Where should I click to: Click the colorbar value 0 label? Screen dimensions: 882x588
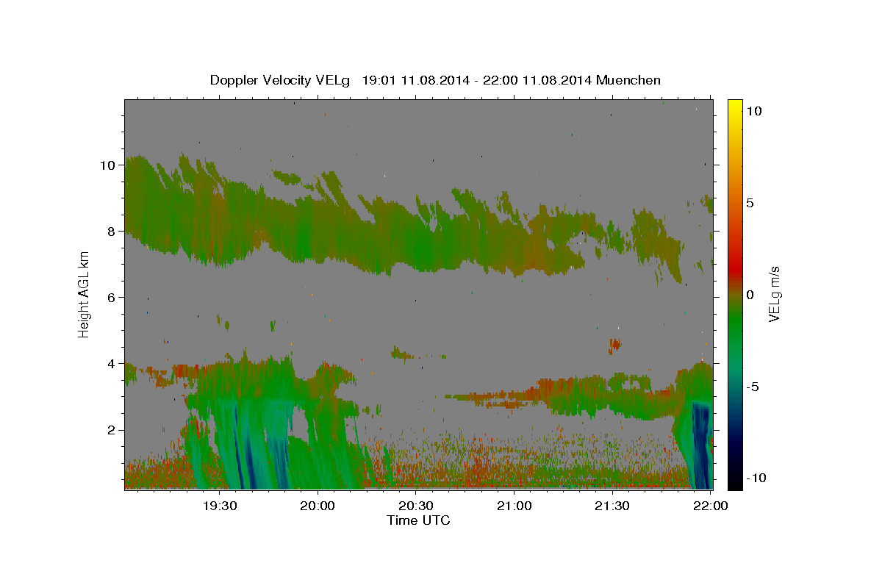pyautogui.click(x=750, y=294)
